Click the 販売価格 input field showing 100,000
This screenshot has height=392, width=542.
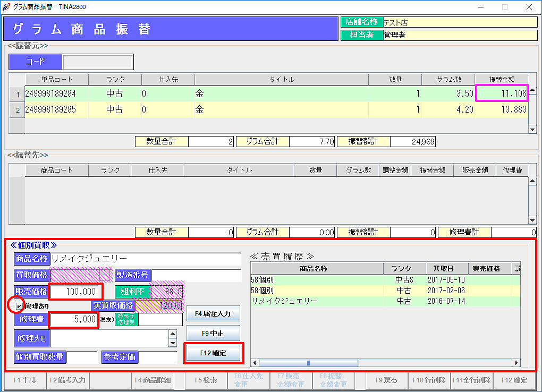(x=75, y=292)
